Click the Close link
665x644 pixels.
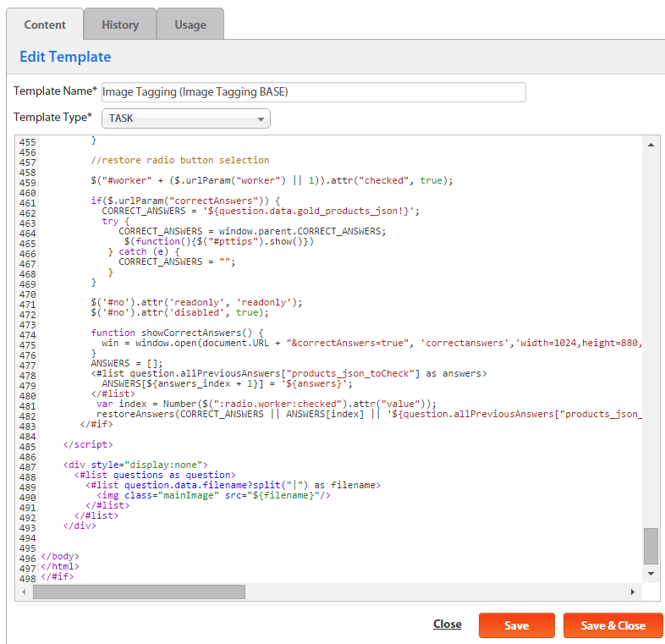(447, 624)
